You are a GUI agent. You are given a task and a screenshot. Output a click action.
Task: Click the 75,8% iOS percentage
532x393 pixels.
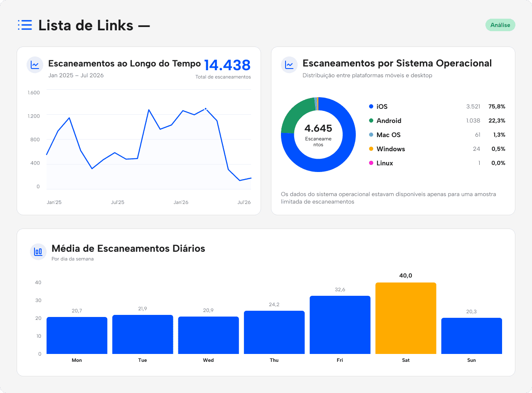497,107
